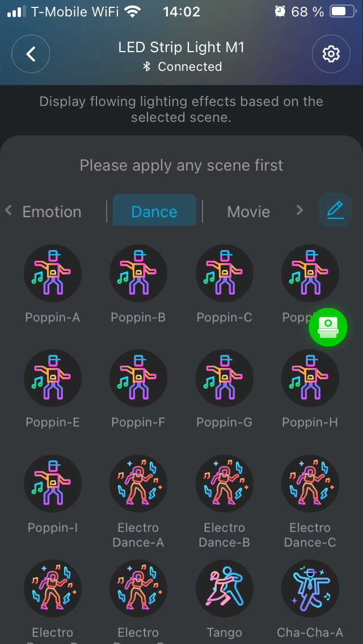Switch to the Movie tab
Image resolution: width=363 pixels, height=644 pixels.
pos(248,212)
